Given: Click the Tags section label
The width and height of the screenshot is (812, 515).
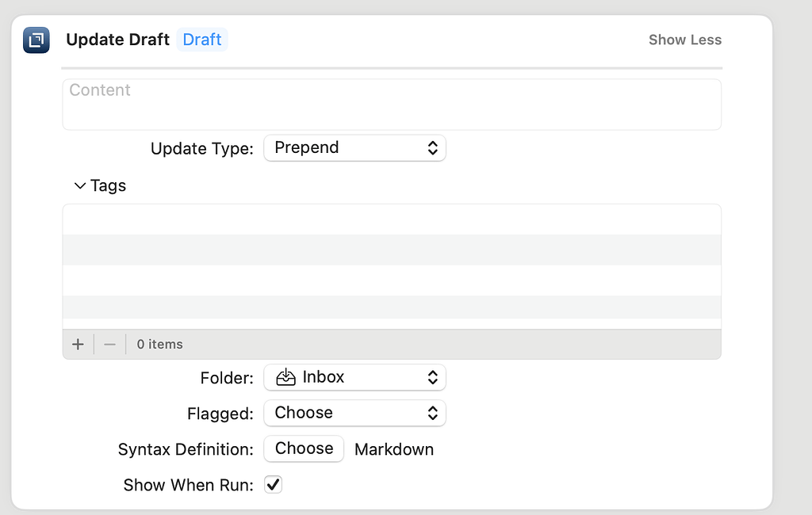Looking at the screenshot, I should pos(108,185).
